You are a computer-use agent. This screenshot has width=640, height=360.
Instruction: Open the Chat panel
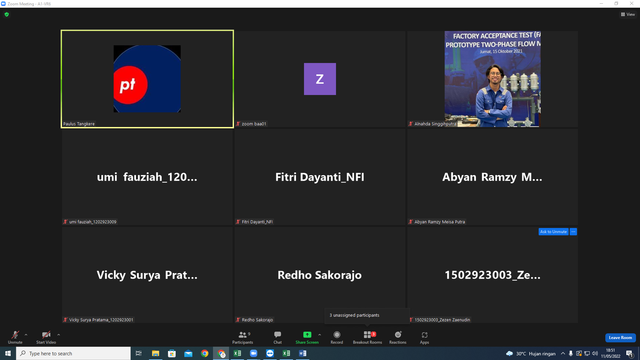point(278,337)
